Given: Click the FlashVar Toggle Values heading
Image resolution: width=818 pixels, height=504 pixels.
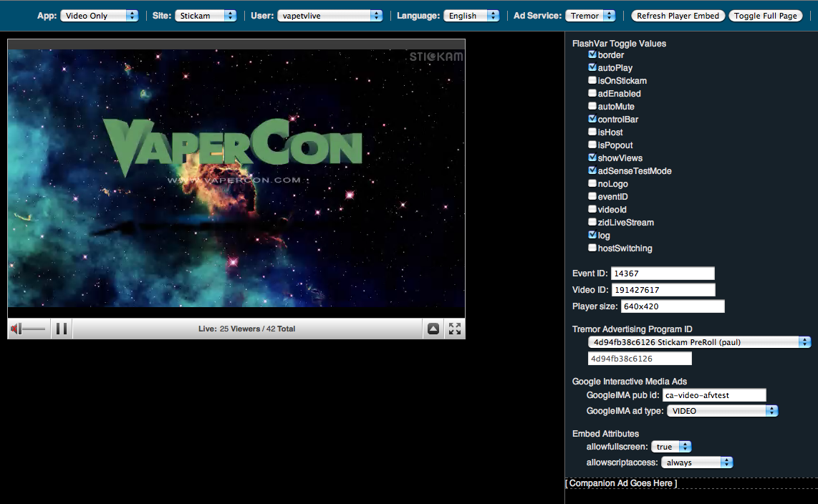Looking at the screenshot, I should (620, 43).
